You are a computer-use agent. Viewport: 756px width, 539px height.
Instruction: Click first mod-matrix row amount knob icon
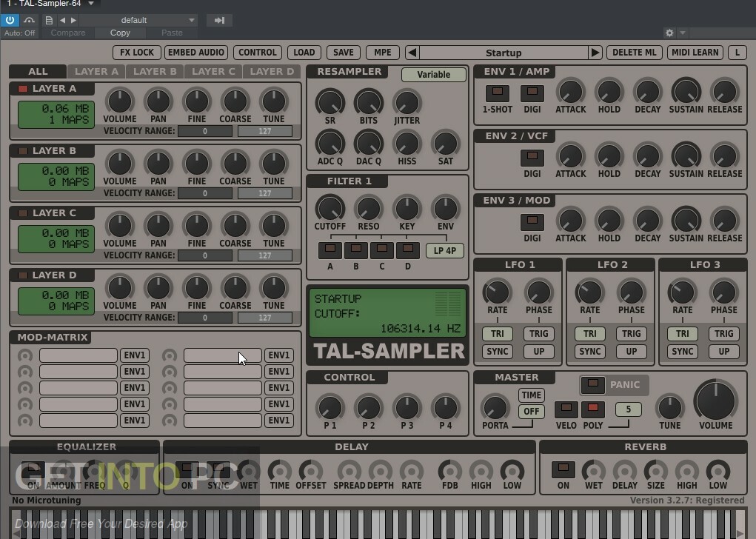[x=25, y=355]
